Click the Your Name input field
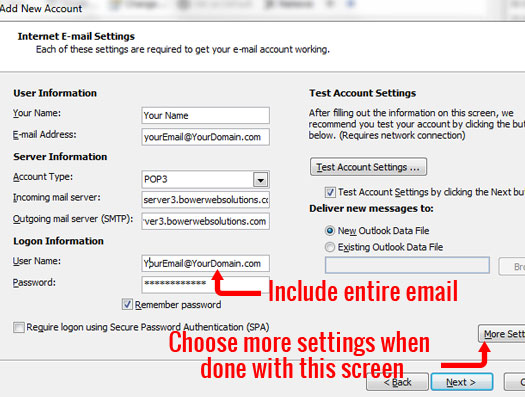Screen dimensions: 525x397 coord(205,115)
